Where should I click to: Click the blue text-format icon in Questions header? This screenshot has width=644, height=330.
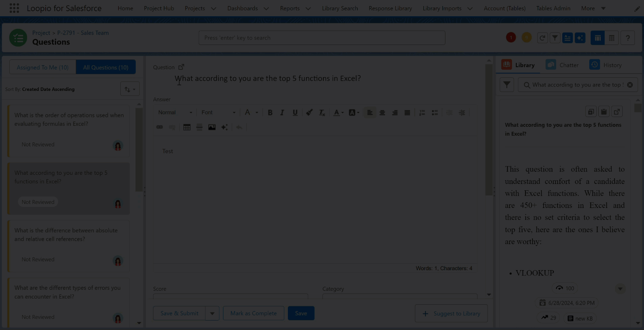[567, 38]
